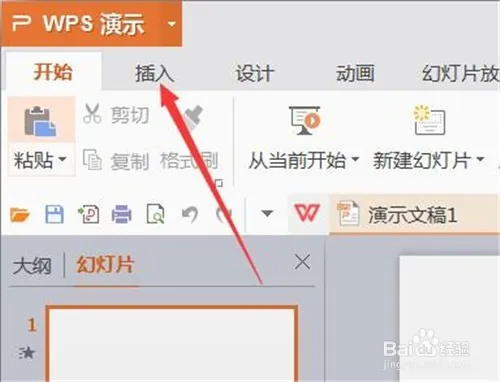
Task: Close the slide panel with X
Action: (303, 262)
